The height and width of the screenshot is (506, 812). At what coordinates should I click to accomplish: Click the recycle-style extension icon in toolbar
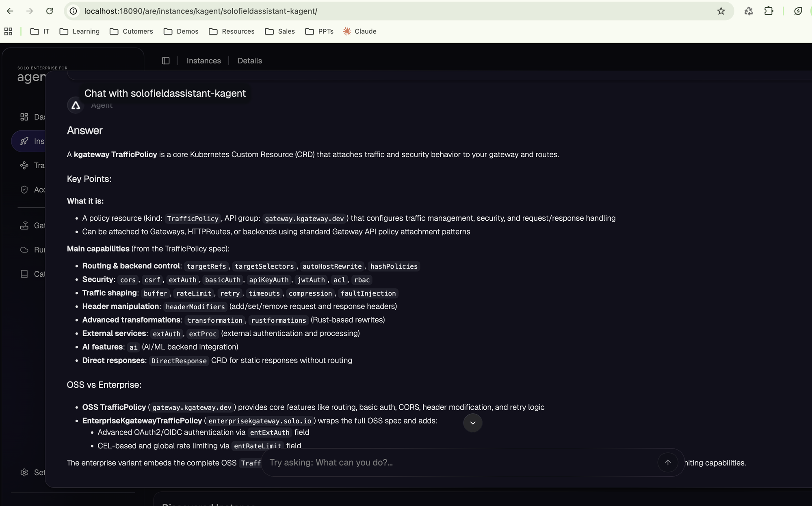click(748, 11)
